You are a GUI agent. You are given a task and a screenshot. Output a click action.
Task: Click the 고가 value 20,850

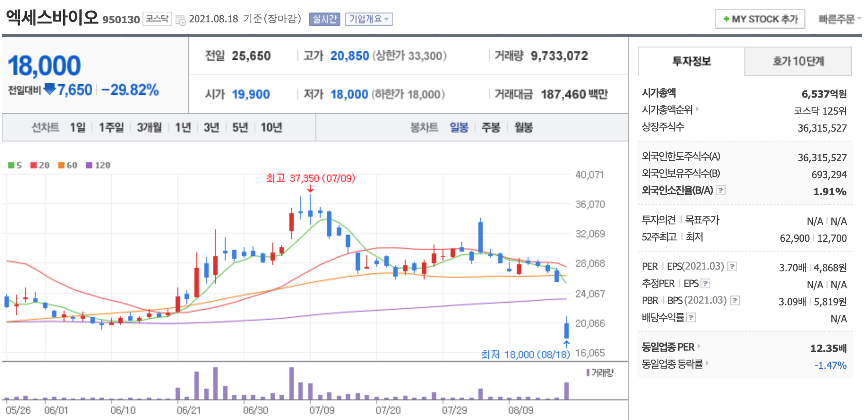(x=350, y=56)
